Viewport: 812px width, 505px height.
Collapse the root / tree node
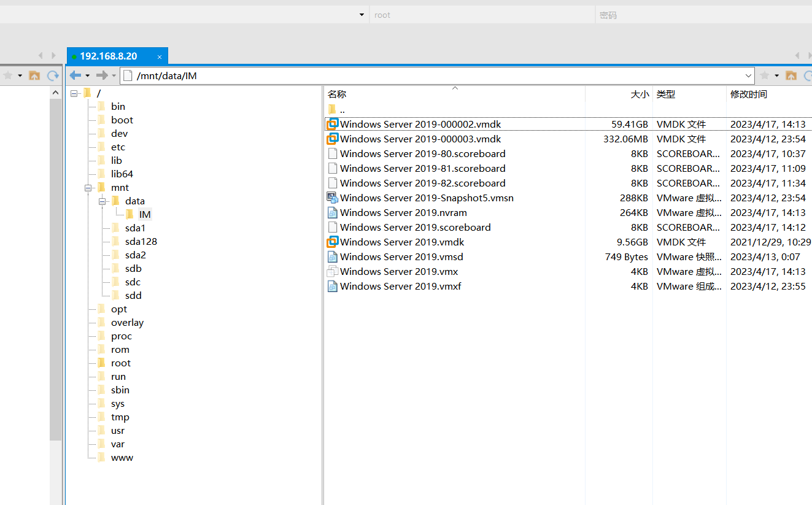point(74,93)
